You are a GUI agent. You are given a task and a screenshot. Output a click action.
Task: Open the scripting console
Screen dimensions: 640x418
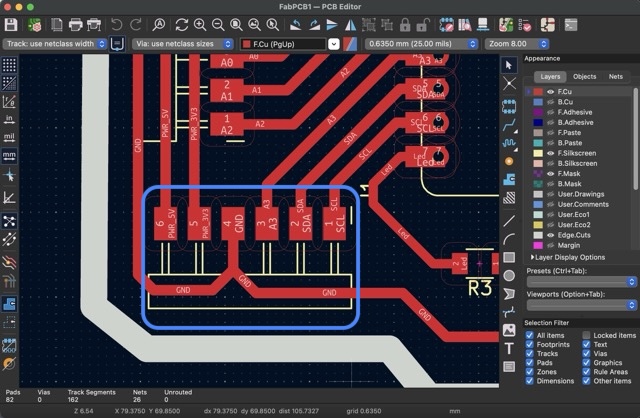click(571, 25)
